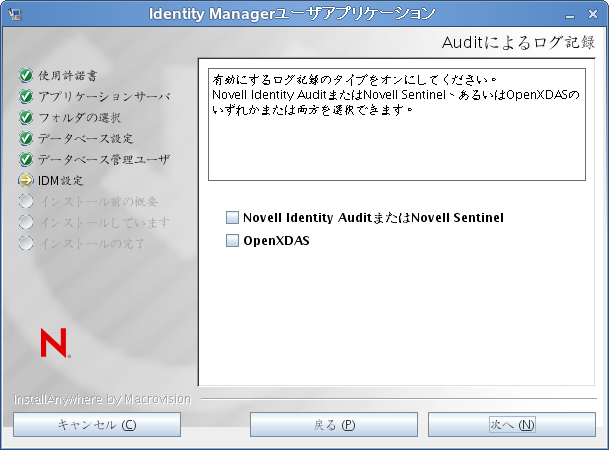Click green check icon beside 使用許諾書
The height and width of the screenshot is (450, 609).
pos(26,76)
